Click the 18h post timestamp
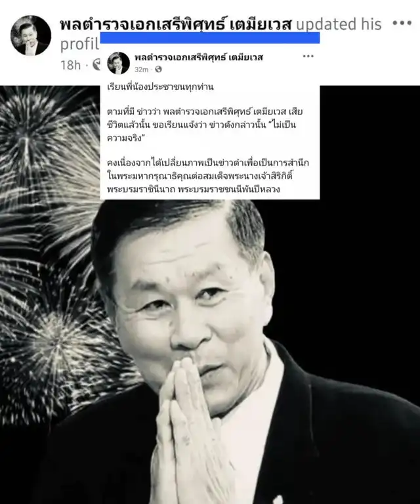 (x=70, y=64)
